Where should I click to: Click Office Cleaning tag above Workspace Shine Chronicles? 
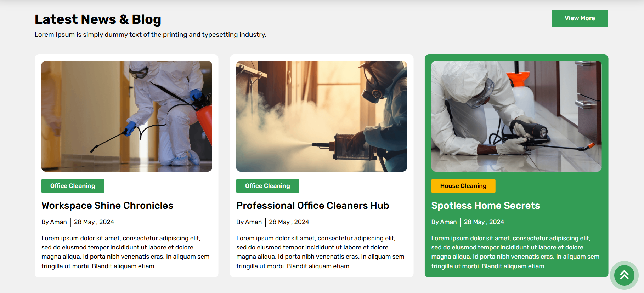pos(73,186)
